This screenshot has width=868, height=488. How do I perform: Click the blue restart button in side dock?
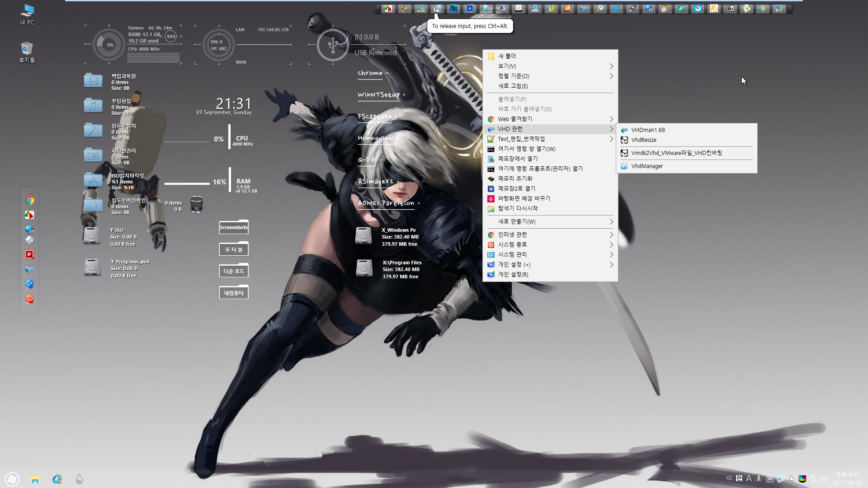coord(29,284)
